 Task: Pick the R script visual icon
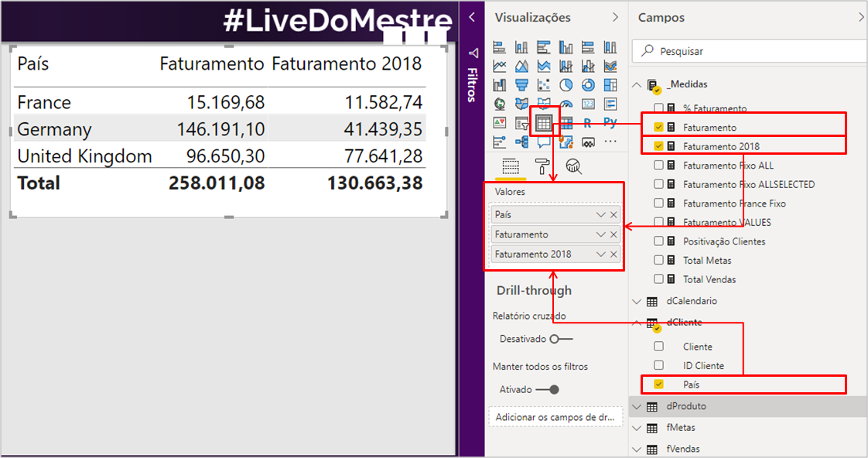click(588, 122)
